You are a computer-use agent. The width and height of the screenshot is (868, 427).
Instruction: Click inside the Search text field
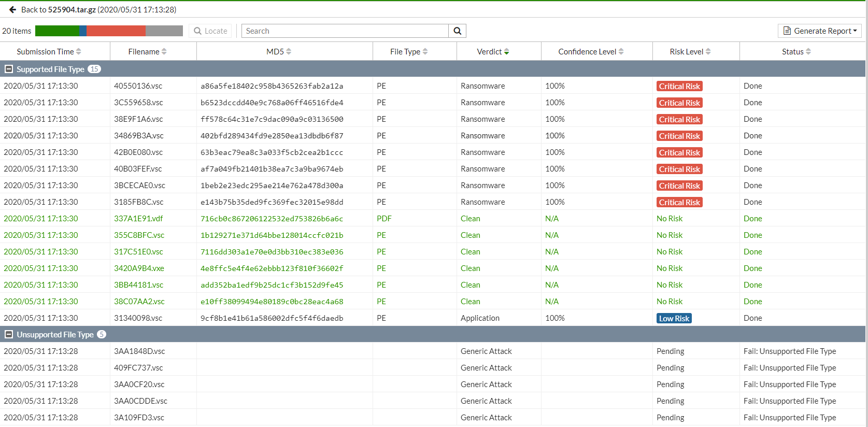[345, 31]
